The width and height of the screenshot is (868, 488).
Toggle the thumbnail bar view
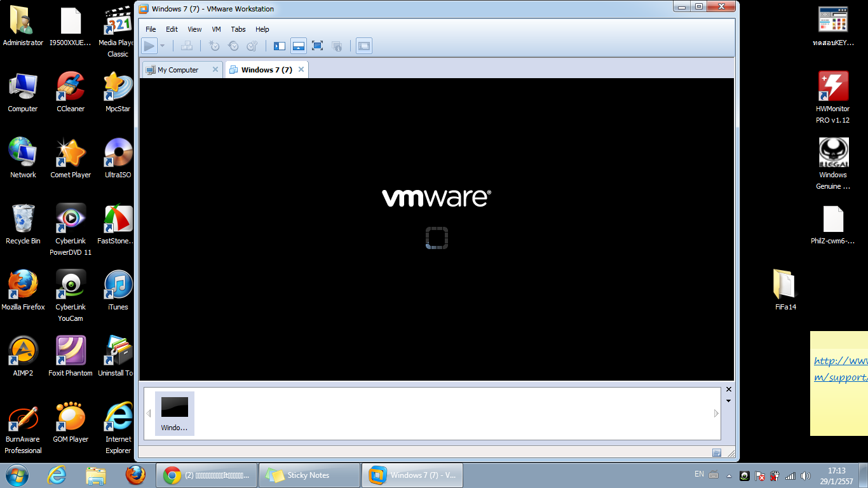[x=299, y=46]
